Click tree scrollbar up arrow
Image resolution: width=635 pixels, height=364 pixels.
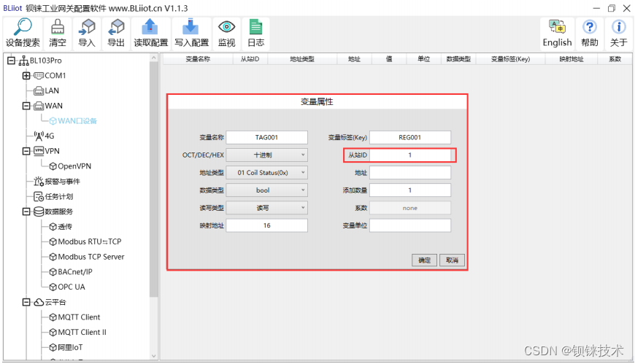(x=153, y=58)
